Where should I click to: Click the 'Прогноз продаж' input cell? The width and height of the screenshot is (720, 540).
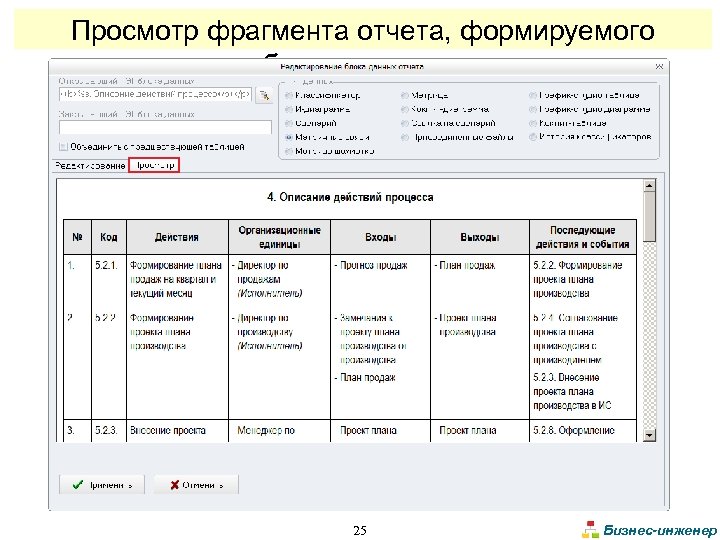point(373,265)
